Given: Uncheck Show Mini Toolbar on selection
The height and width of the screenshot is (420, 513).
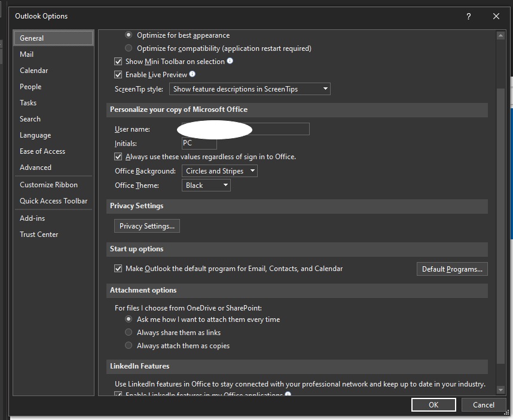Looking at the screenshot, I should (118, 61).
